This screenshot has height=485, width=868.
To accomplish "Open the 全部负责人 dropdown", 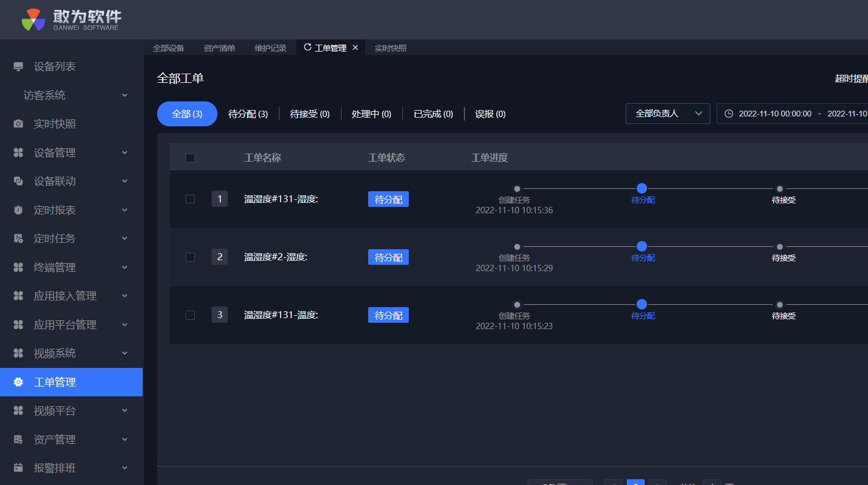I will pyautogui.click(x=667, y=114).
